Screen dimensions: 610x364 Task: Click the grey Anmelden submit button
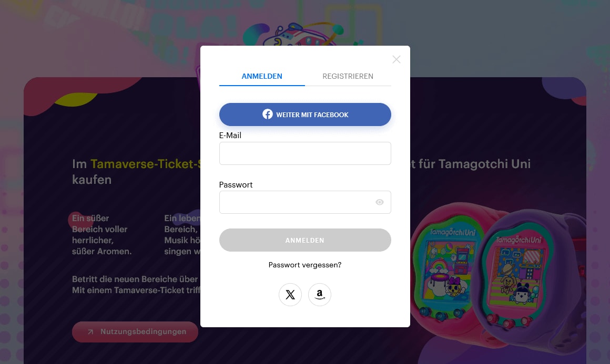click(x=305, y=240)
